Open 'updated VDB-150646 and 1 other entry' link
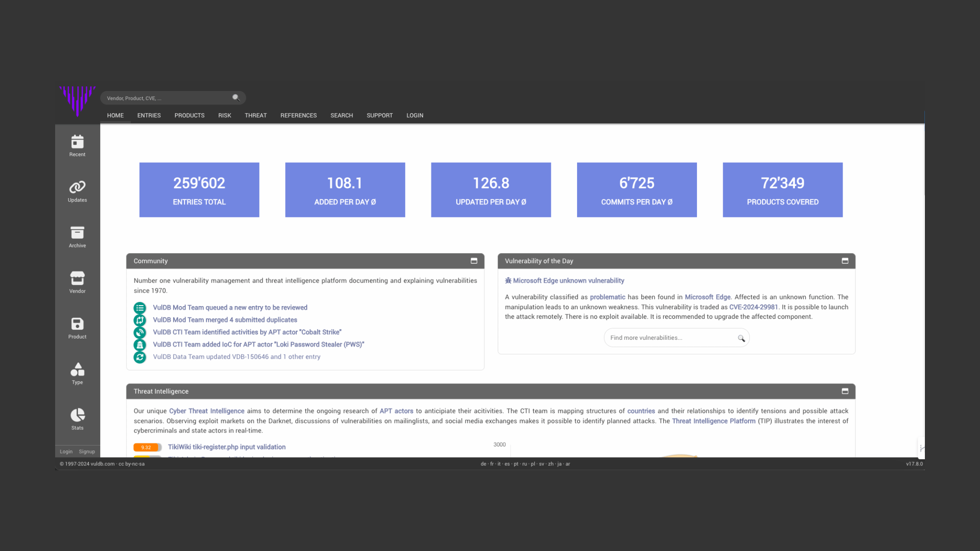This screenshot has width=980, height=551. (237, 357)
